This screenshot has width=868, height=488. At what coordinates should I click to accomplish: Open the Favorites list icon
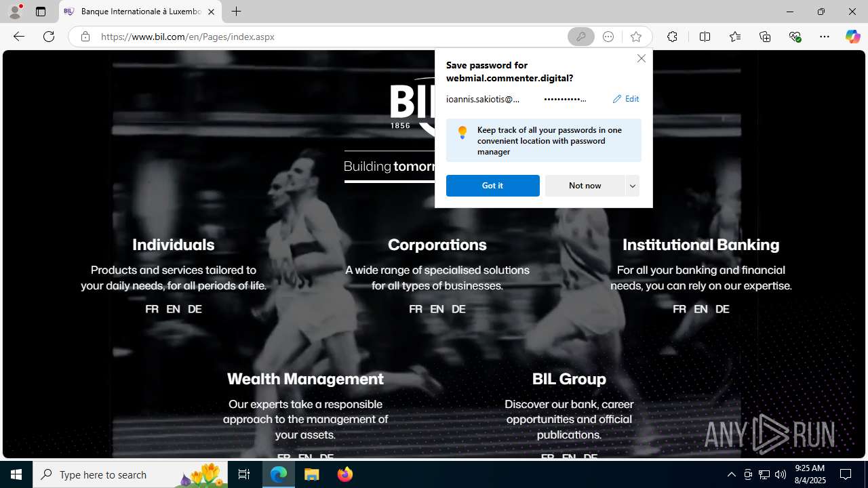coord(735,37)
